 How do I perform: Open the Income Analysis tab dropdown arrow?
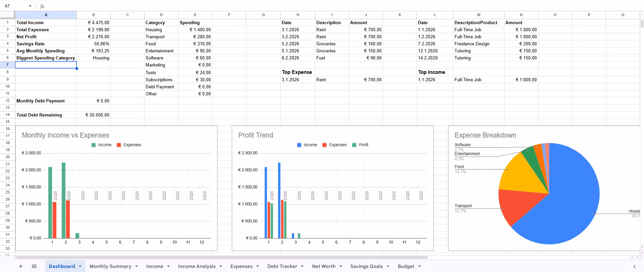click(221, 266)
